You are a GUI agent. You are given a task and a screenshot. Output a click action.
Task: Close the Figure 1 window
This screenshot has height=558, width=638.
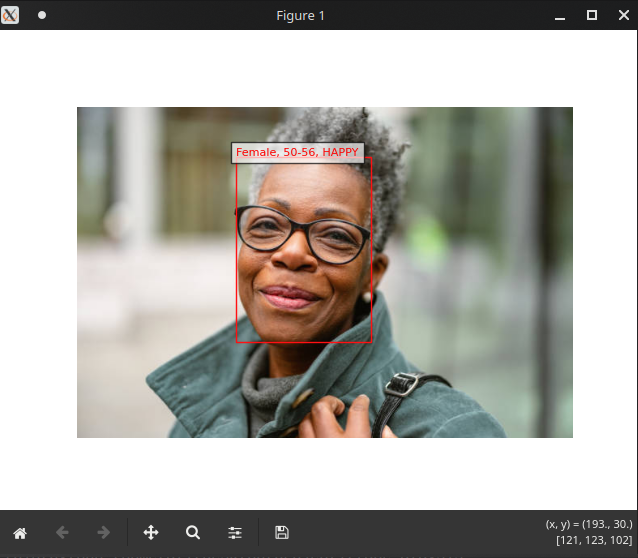tap(624, 15)
